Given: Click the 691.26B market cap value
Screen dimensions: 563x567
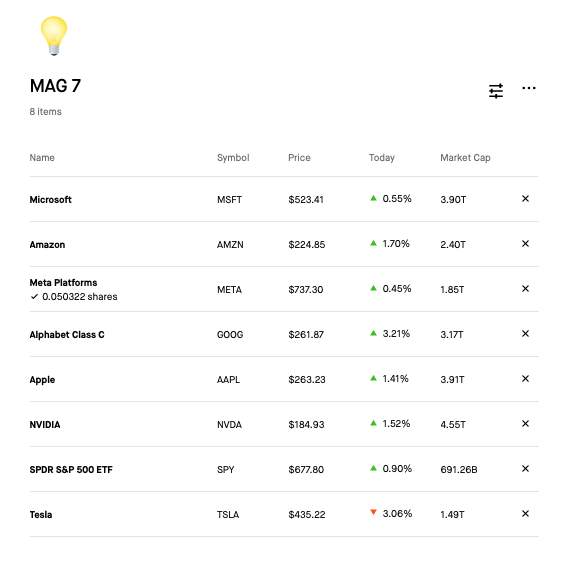Looking at the screenshot, I should (459, 470).
